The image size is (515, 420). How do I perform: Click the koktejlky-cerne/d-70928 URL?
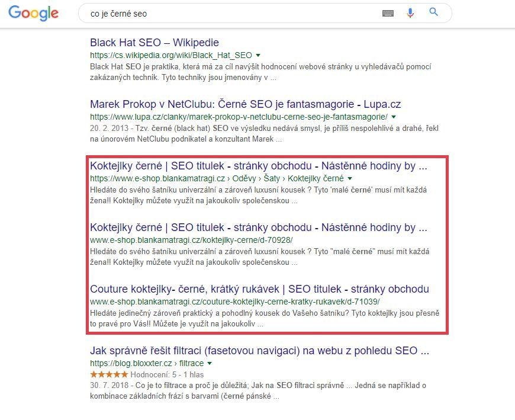pos(191,240)
